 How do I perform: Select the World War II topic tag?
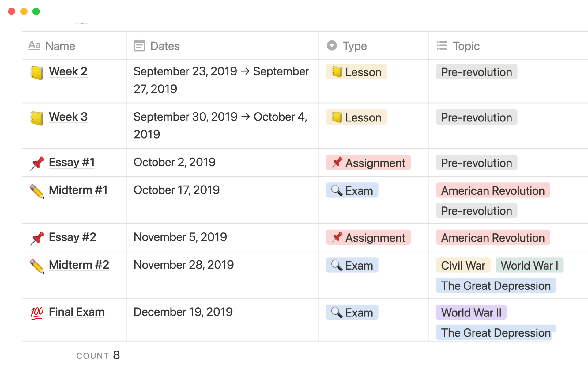pos(471,312)
